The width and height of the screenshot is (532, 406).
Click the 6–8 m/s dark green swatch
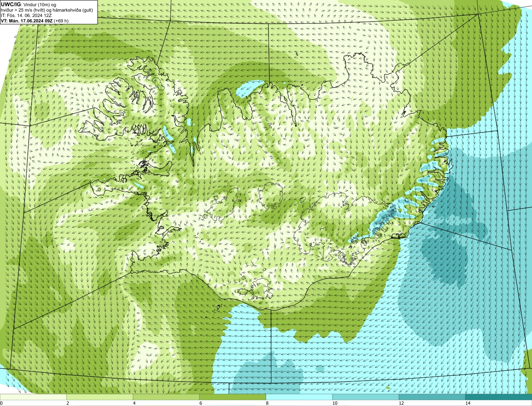(233, 397)
